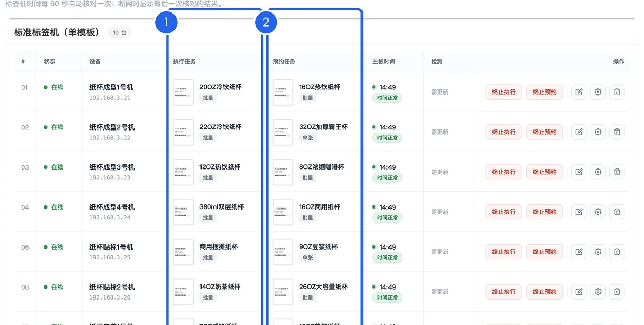Open the gear settings for 纸杯成型2号机

coord(598,132)
